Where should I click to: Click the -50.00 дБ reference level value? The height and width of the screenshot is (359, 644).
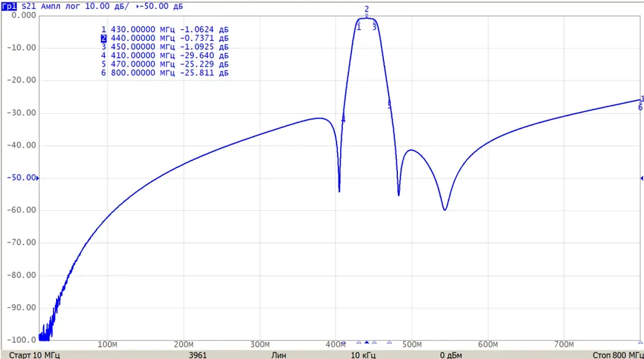(x=162, y=6)
